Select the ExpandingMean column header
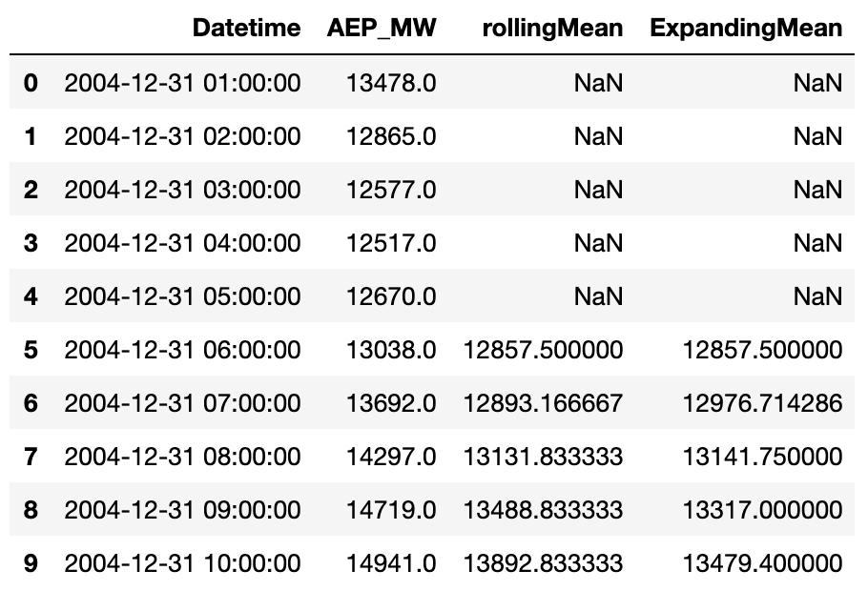 click(746, 28)
